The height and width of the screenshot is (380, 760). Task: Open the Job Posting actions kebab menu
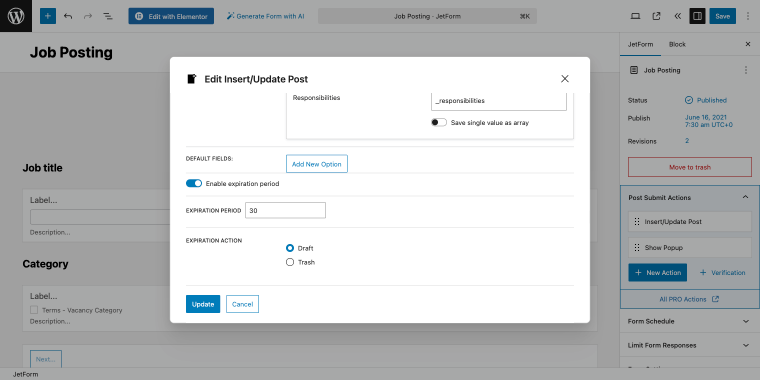click(745, 70)
